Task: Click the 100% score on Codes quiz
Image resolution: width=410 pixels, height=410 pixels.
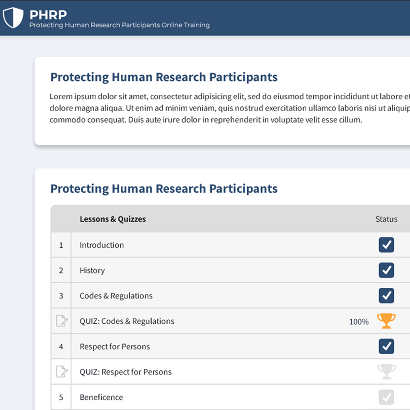Action: pyautogui.click(x=359, y=322)
